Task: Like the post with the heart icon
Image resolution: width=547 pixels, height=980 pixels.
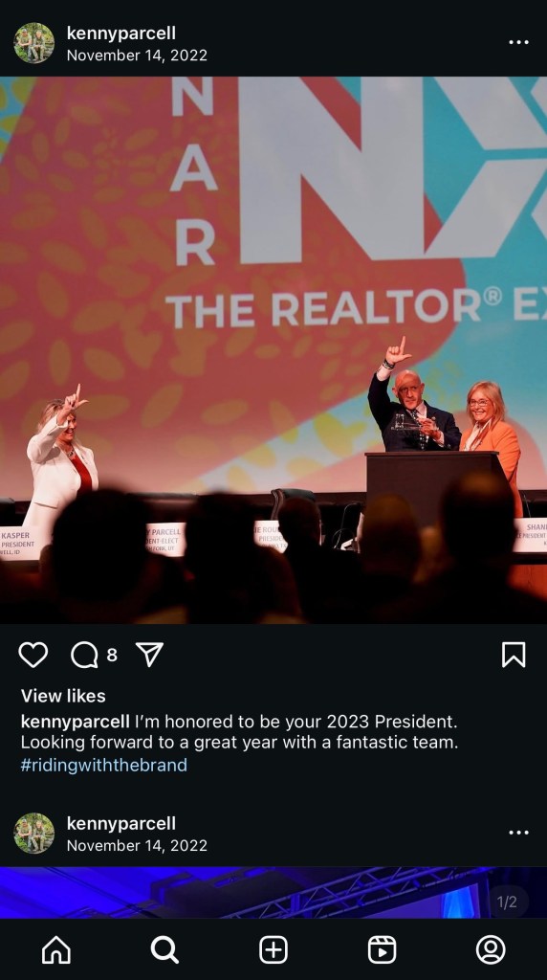Action: point(33,655)
